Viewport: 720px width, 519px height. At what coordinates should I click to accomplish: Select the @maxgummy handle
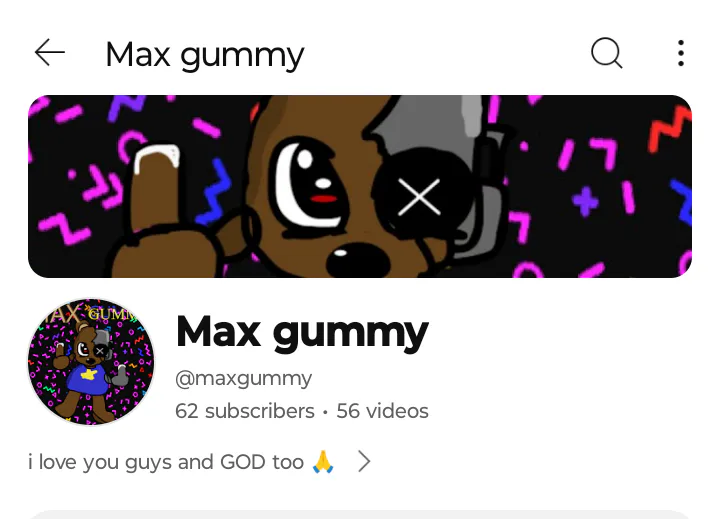243,379
